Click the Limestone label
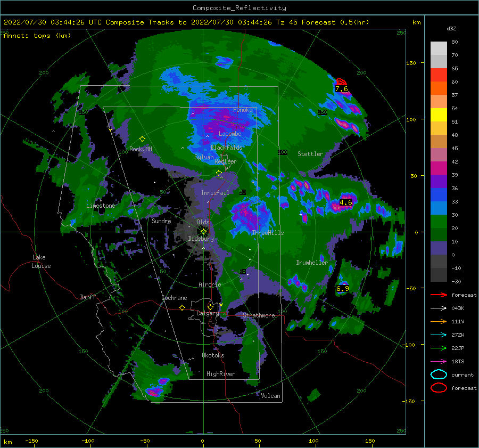 click(x=101, y=206)
